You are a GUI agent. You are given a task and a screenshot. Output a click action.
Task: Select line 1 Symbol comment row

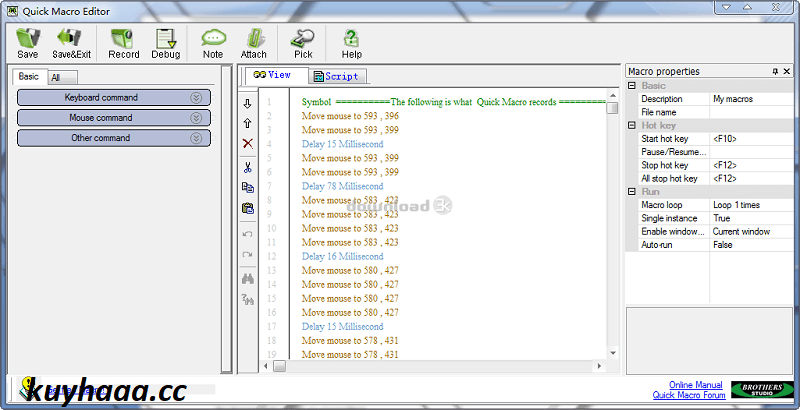coord(453,102)
